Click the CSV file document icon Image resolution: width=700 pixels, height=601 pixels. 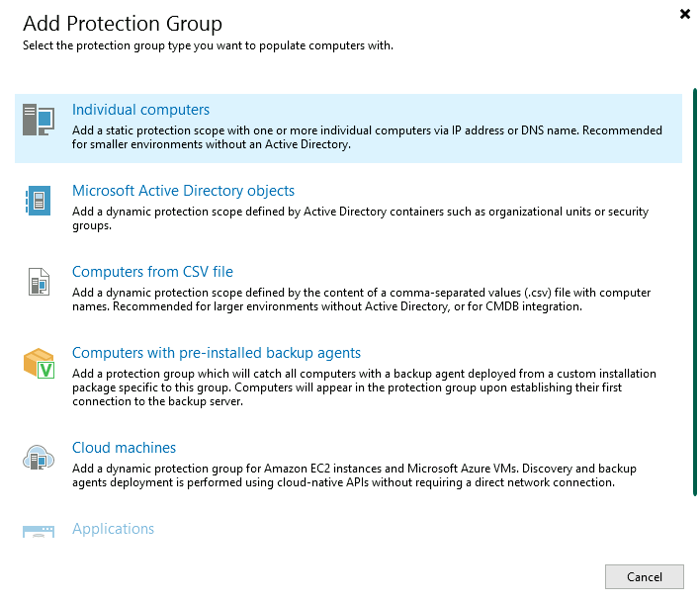(x=38, y=283)
